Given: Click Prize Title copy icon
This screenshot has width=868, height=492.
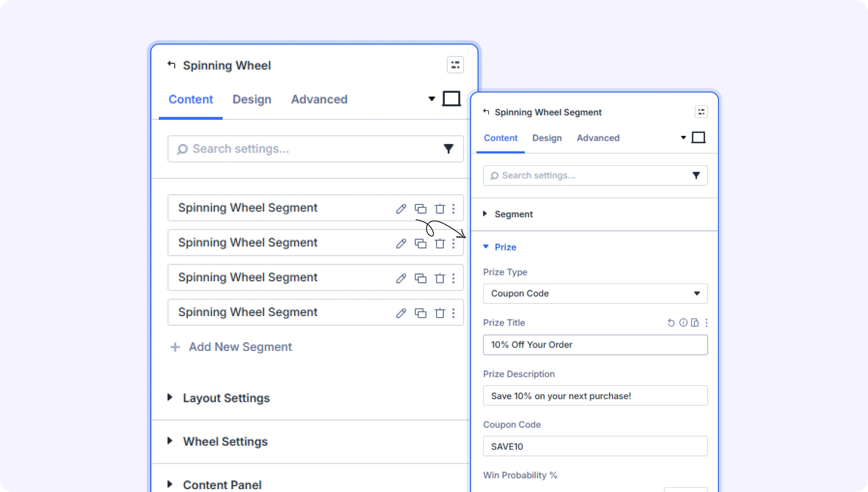Looking at the screenshot, I should tap(695, 323).
